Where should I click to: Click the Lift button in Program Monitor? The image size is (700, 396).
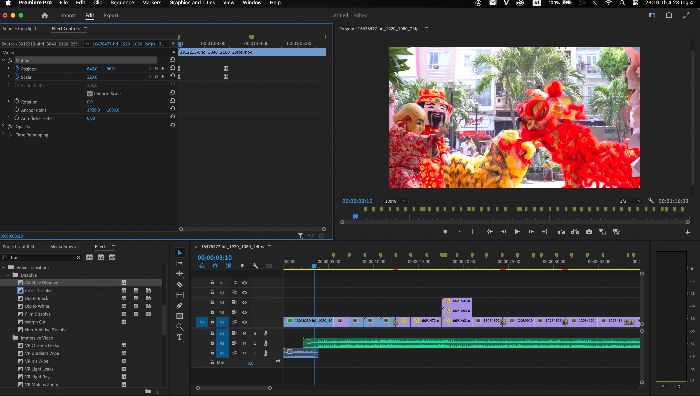point(561,232)
